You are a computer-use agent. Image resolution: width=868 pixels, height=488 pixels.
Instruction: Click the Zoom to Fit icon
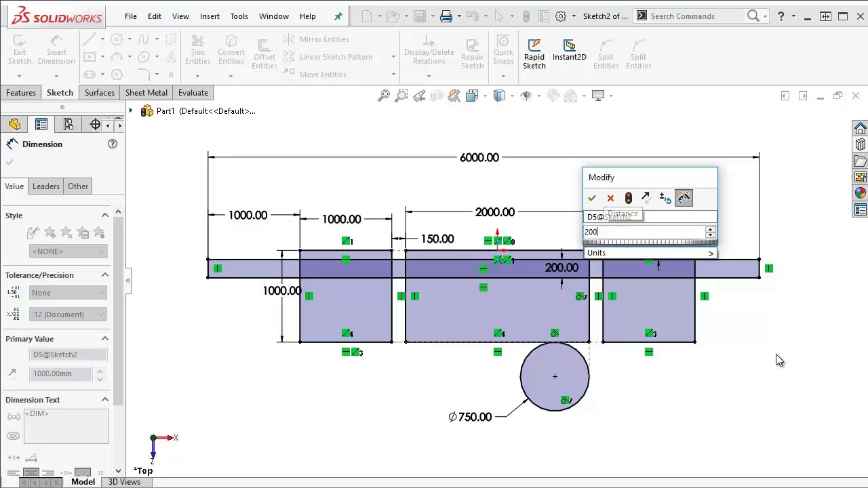384,96
